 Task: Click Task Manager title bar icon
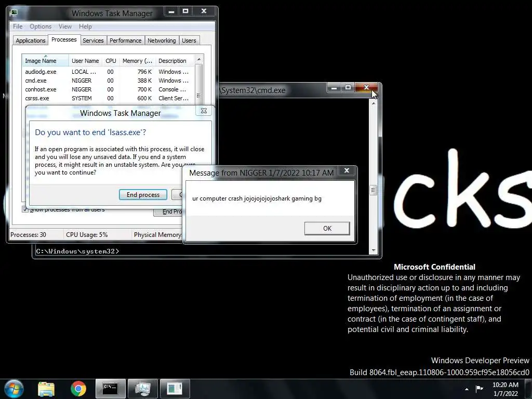[14, 13]
